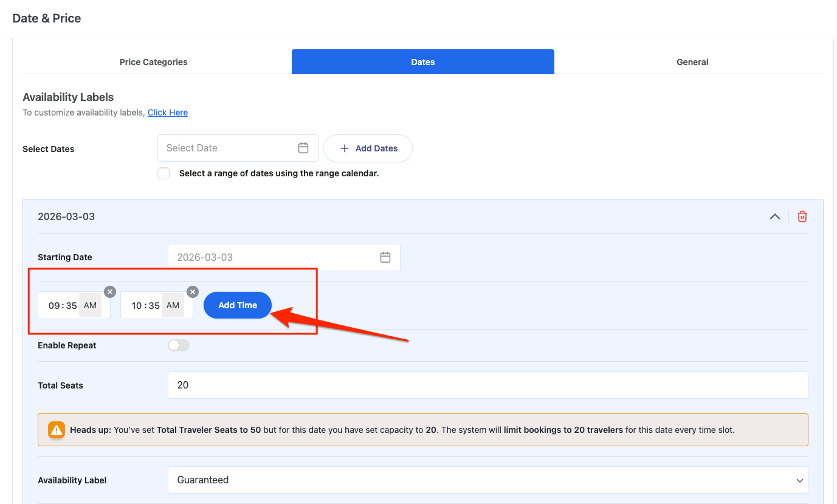Click the Total Seats input field

(487, 385)
